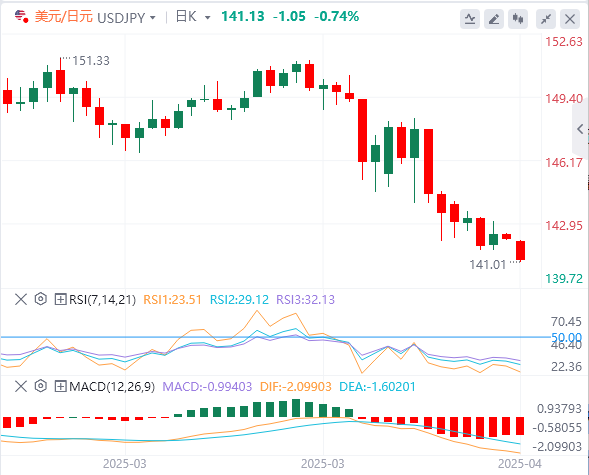The image size is (589, 475).
Task: Click the 139.72 price axis label
Action: [x=564, y=279]
